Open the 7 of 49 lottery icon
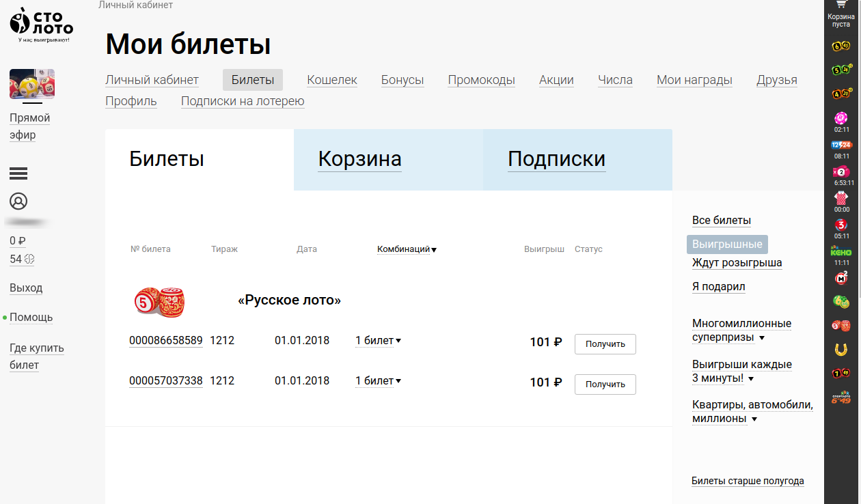 [841, 373]
